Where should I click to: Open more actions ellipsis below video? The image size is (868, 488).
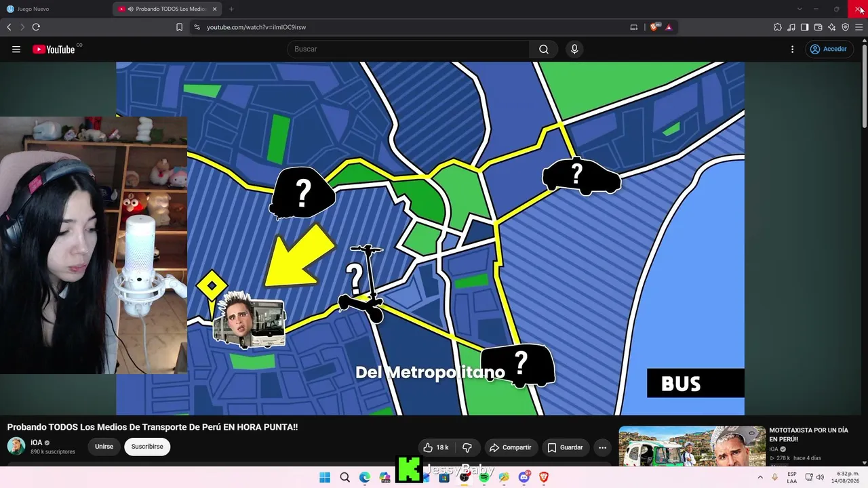tap(602, 447)
